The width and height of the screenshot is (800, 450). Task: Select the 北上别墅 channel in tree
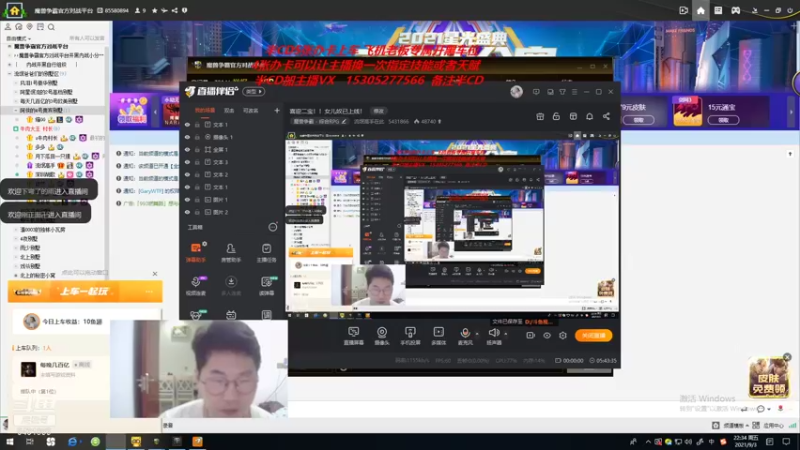click(30, 257)
